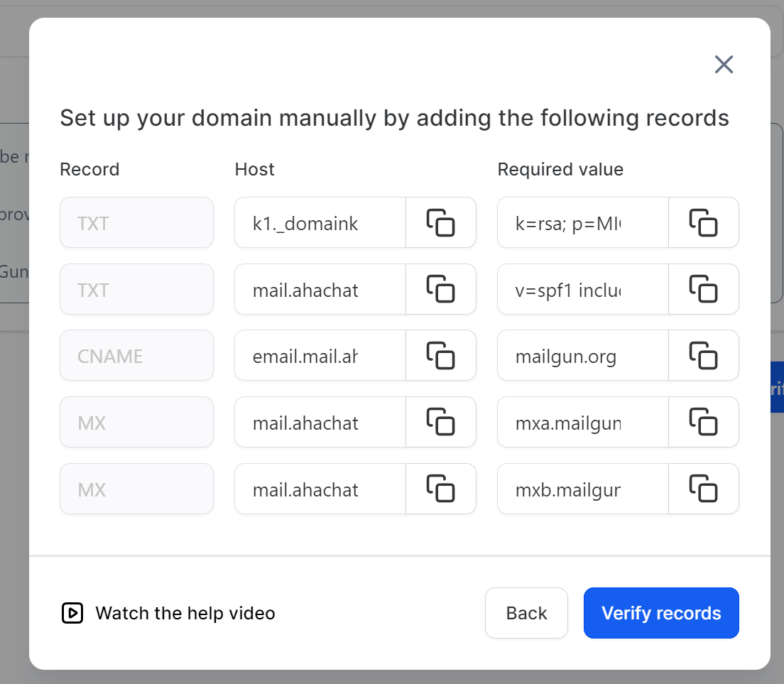Copy host of the v=spf1 TXT record
The height and width of the screenshot is (684, 784).
[x=440, y=289]
